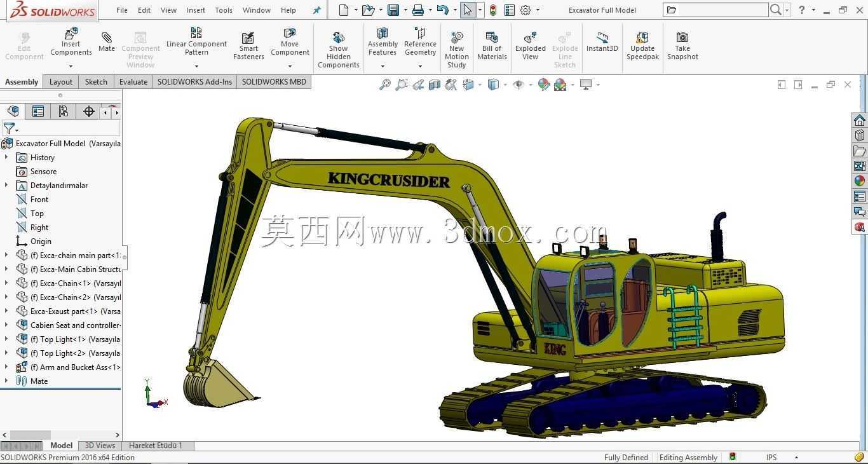This screenshot has width=868, height=464.
Task: Click the Undo arrow icon
Action: [443, 10]
